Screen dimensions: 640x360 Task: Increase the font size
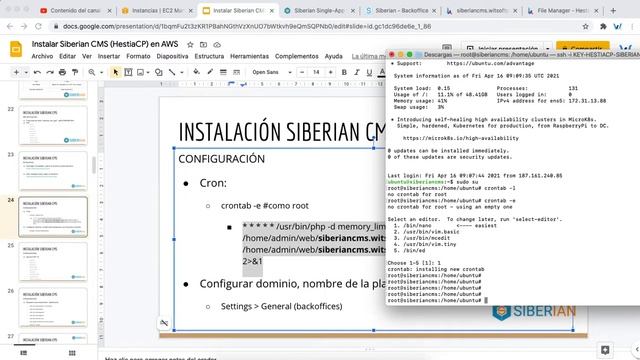330,72
